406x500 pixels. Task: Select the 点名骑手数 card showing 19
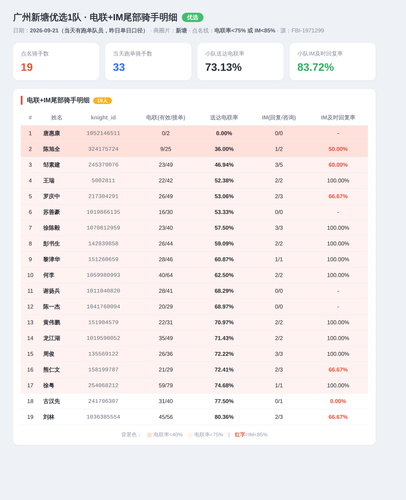click(56, 61)
